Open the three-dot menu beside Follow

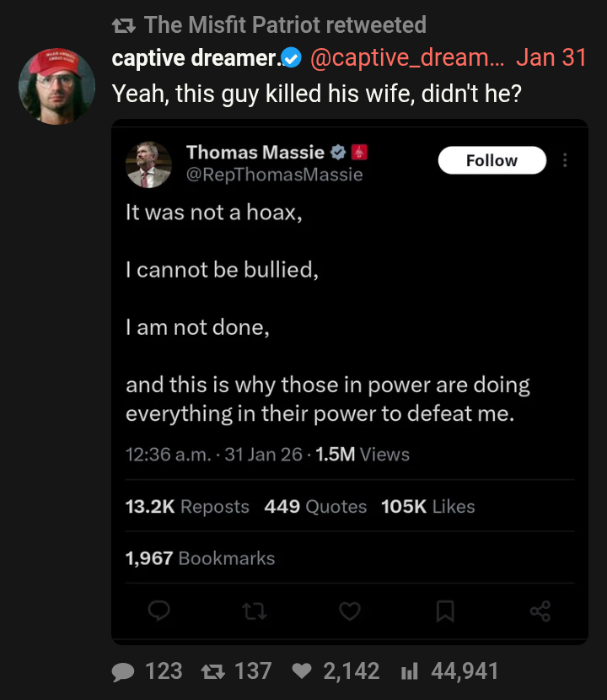[565, 160]
